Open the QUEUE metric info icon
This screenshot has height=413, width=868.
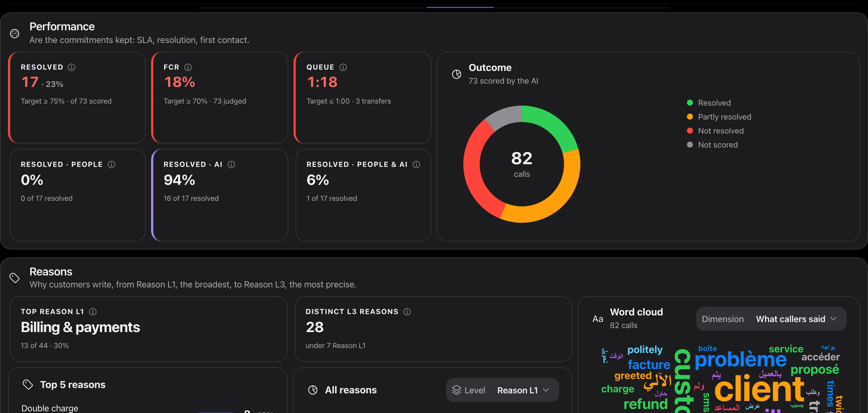coord(343,67)
